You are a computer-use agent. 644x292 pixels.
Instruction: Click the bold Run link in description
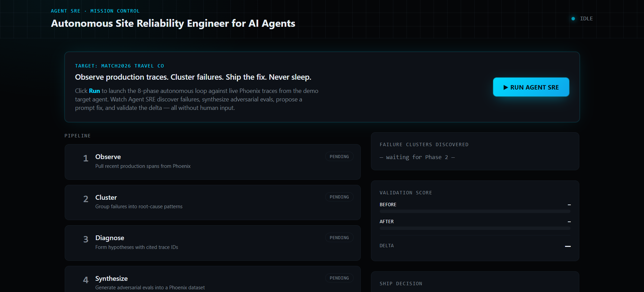point(95,91)
